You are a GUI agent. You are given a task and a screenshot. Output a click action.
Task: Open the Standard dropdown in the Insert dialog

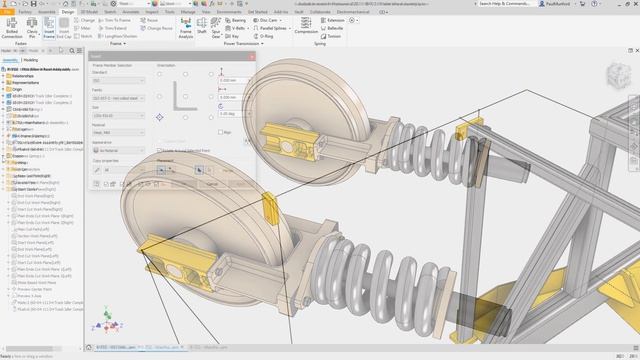coord(118,80)
